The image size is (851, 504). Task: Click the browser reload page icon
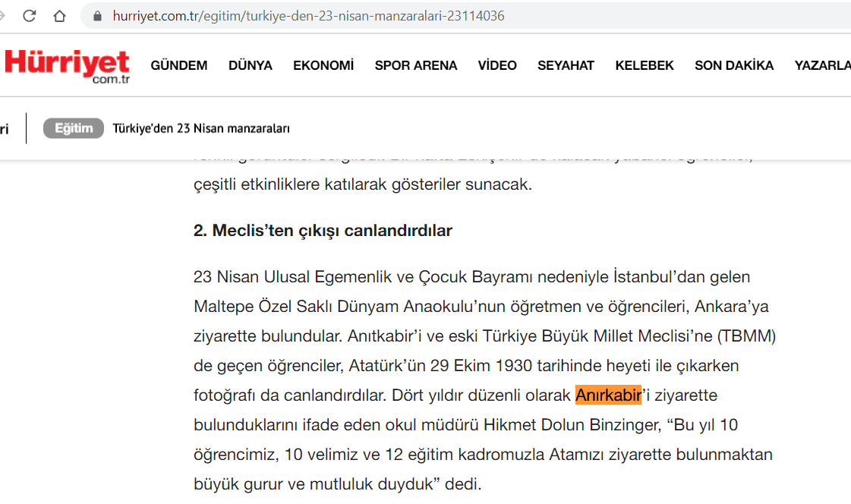point(30,15)
